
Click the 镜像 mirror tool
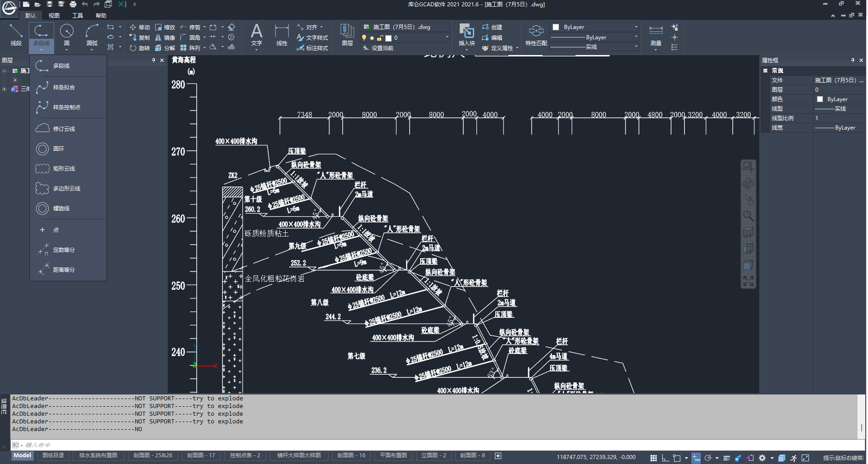165,37
